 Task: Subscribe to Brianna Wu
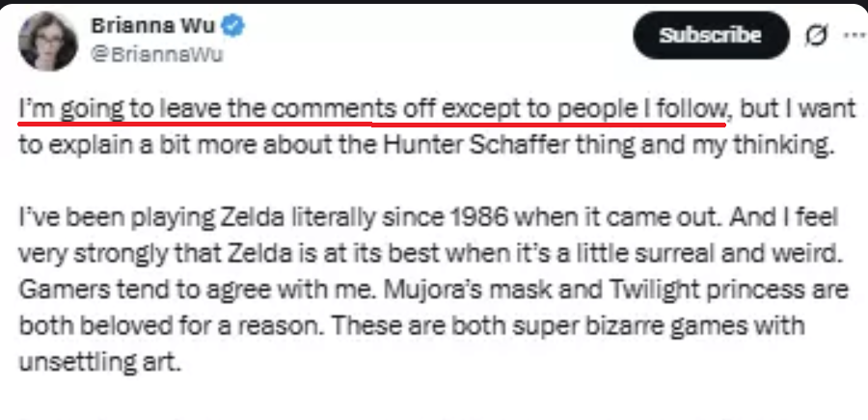[x=711, y=36]
